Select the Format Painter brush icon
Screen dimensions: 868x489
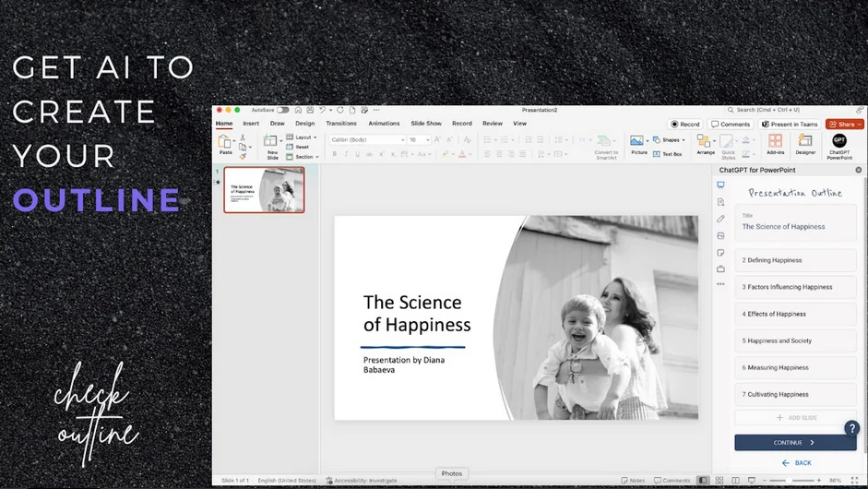pyautogui.click(x=243, y=156)
